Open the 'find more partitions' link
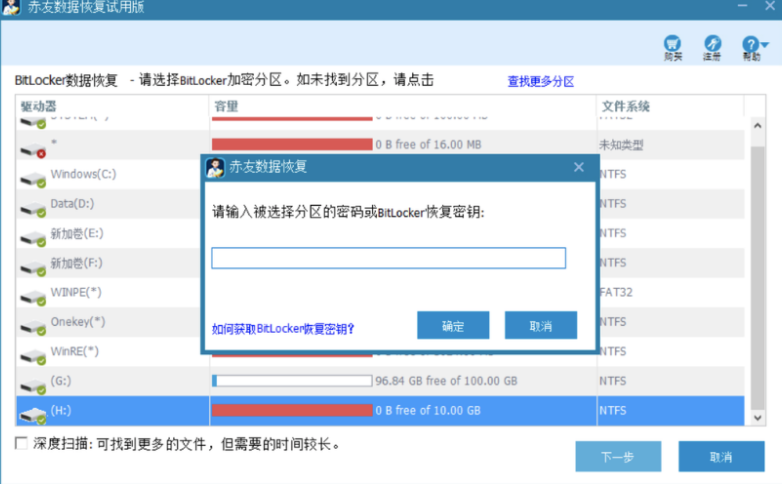The image size is (782, 484). (x=541, y=81)
